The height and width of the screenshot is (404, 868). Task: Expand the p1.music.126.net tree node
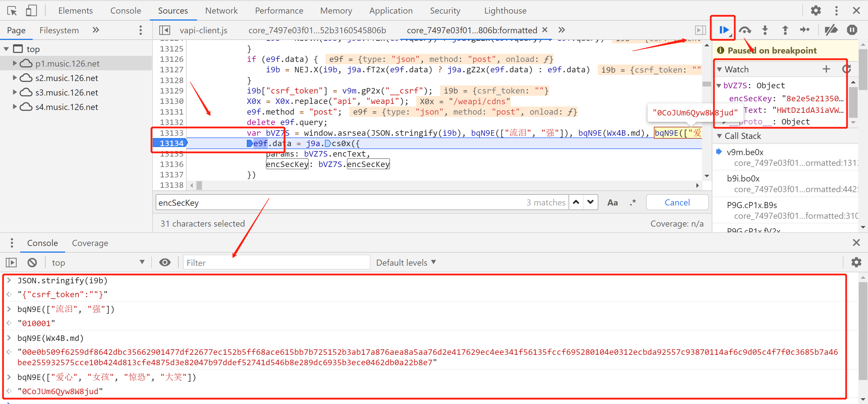(x=14, y=63)
